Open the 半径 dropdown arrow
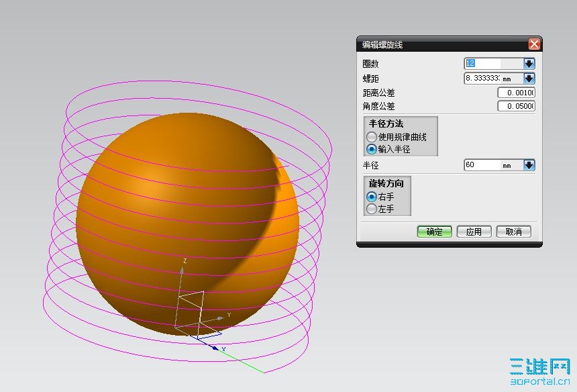Viewport: 577px width, 392px height. tap(529, 165)
